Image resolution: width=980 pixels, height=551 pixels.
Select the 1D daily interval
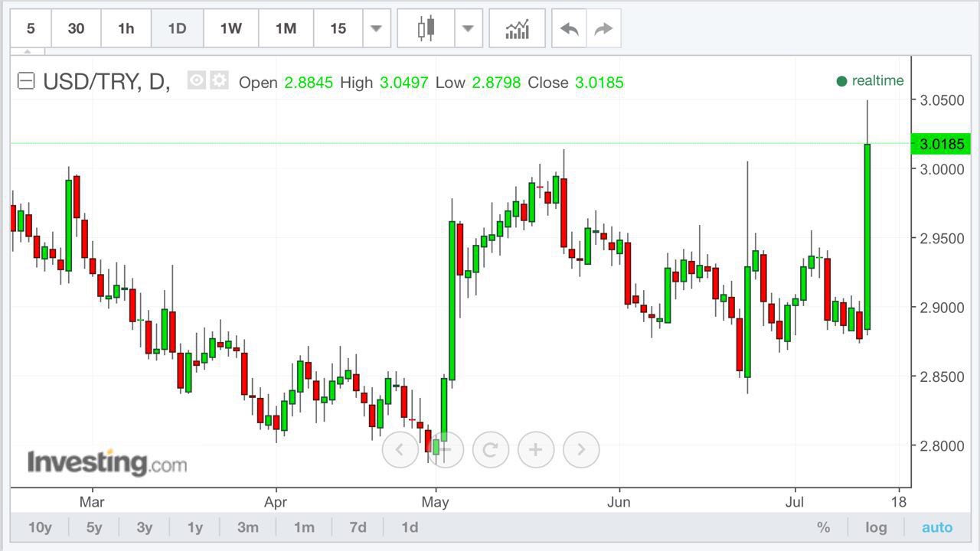click(178, 28)
